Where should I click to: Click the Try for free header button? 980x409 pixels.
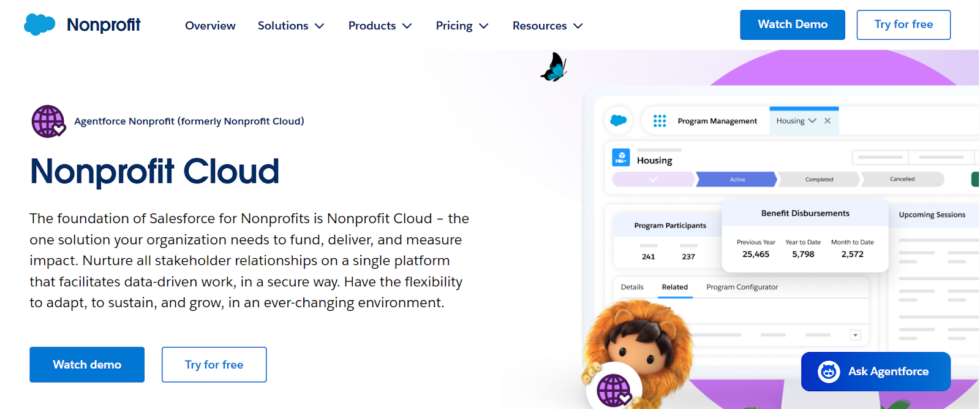point(903,25)
